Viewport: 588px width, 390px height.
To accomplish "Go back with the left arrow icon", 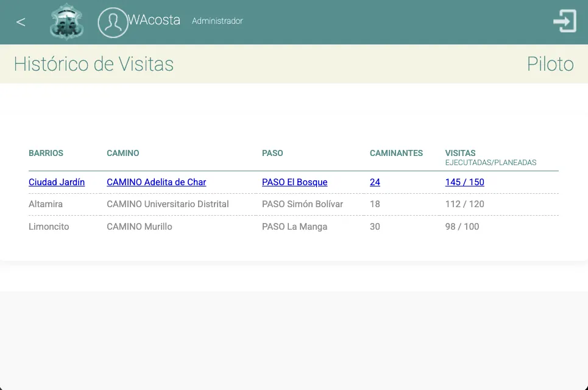I will 21,22.
